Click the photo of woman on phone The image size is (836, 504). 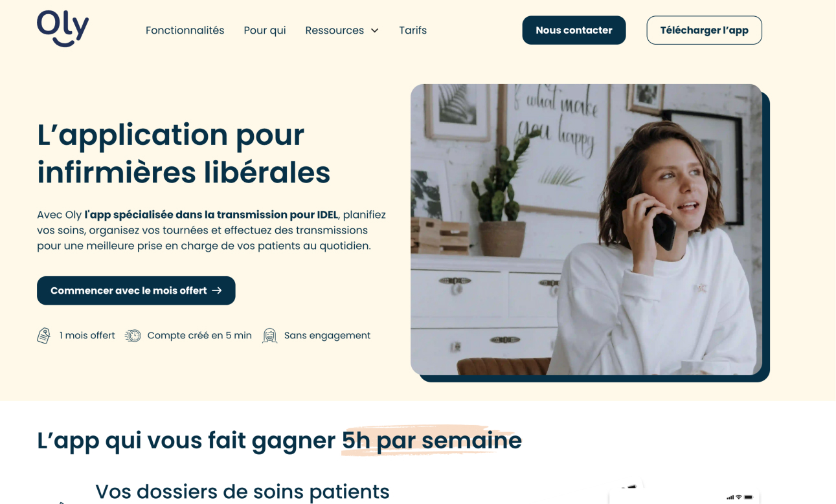(x=586, y=230)
